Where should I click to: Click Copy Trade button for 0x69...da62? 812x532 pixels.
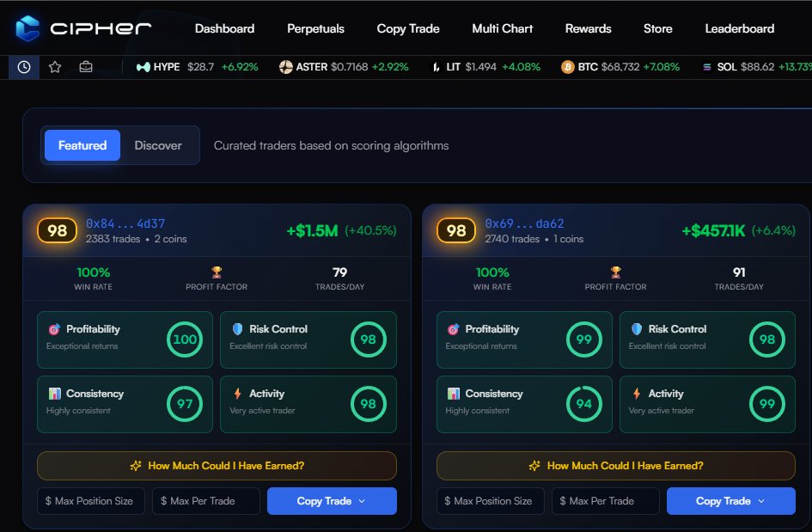coord(730,501)
